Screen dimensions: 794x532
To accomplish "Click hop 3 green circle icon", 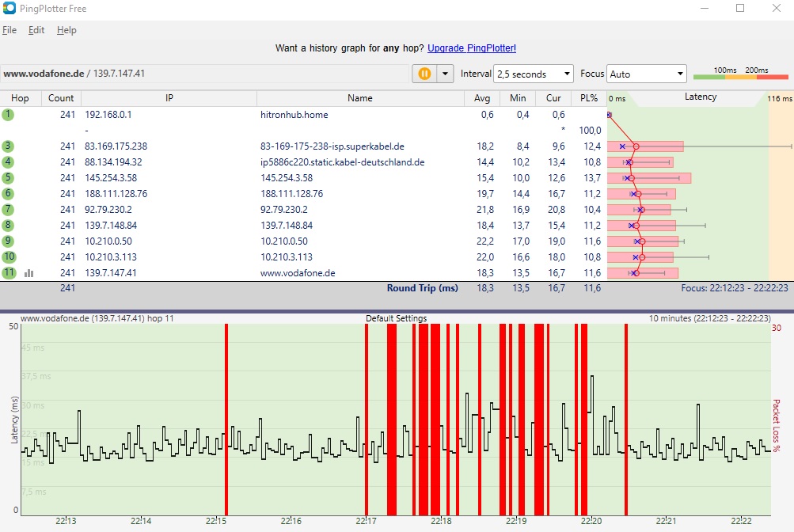I will pos(8,146).
